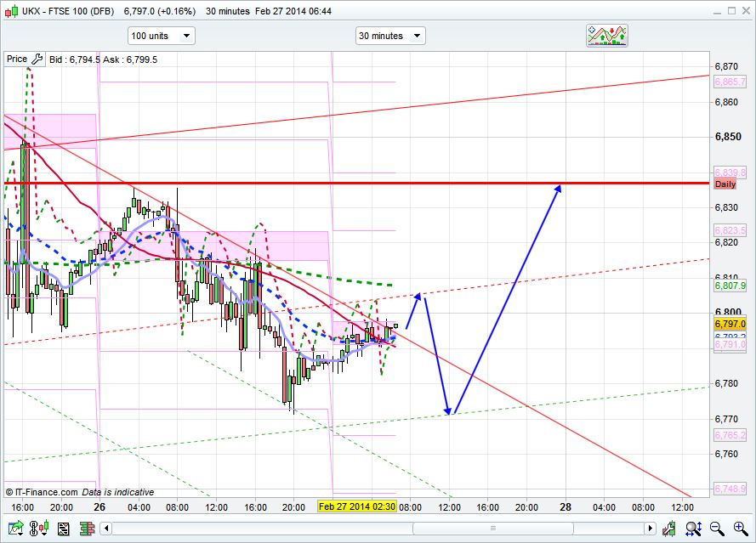756x543 pixels.
Task: Open the indicators and trading signals button
Action: point(606,36)
